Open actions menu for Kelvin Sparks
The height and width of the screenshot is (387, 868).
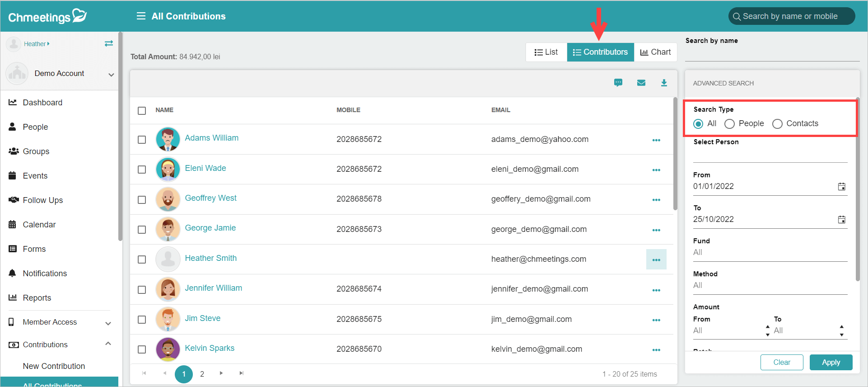pyautogui.click(x=656, y=350)
